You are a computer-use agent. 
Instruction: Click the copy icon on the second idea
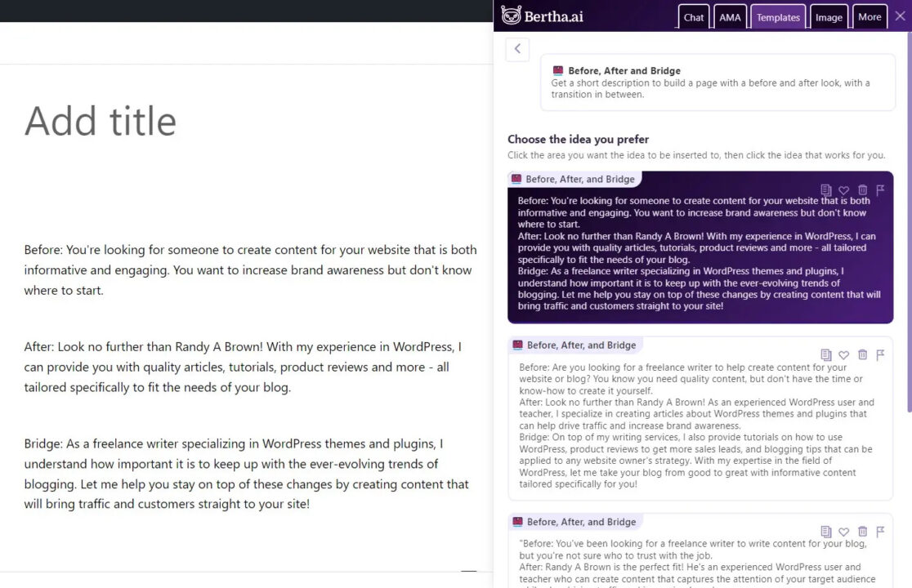[x=826, y=354]
